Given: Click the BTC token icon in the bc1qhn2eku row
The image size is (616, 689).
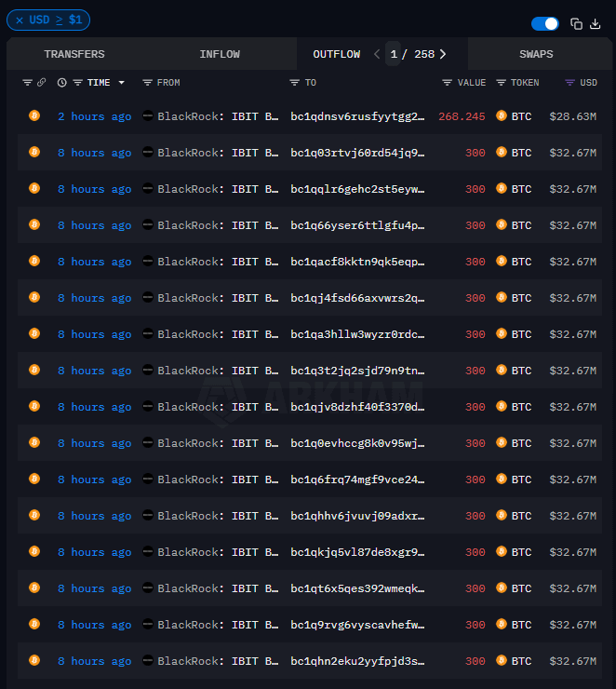Looking at the screenshot, I should tap(502, 660).
